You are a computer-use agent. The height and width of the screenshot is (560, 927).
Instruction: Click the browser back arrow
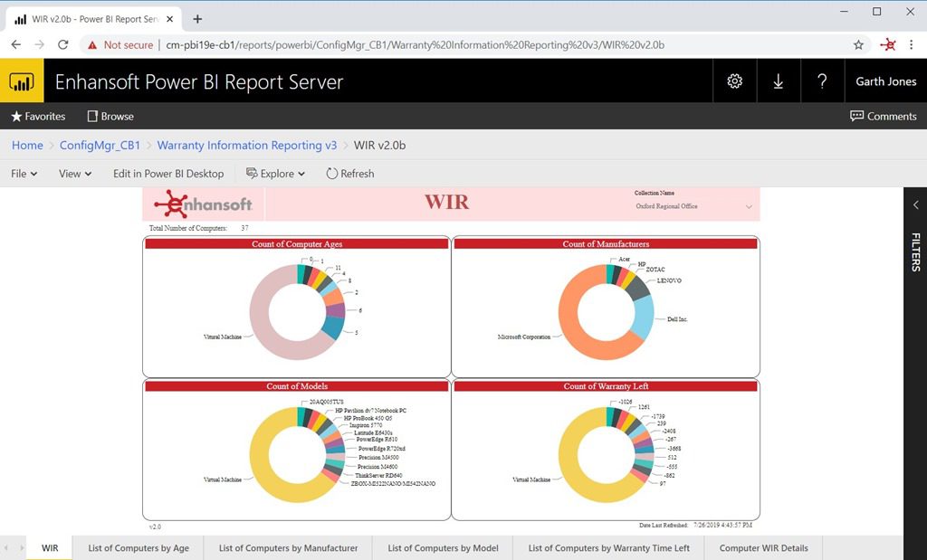pos(15,43)
